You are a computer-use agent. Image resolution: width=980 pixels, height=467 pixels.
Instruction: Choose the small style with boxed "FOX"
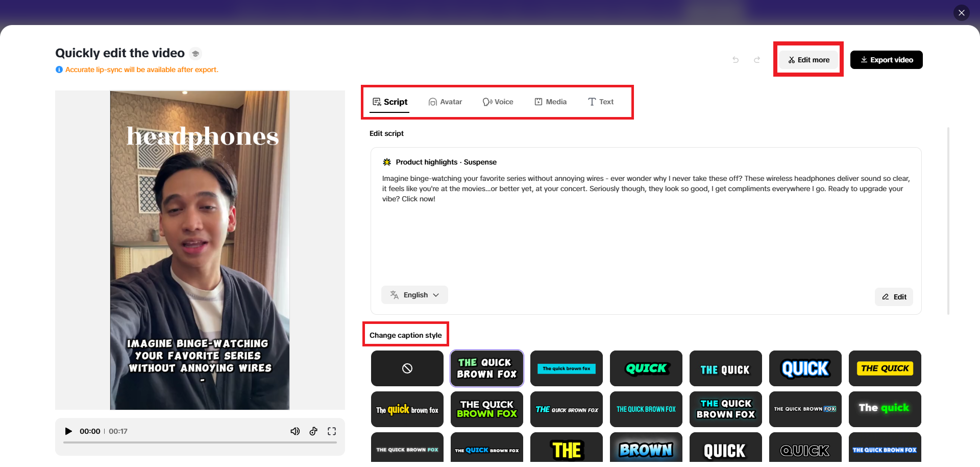pyautogui.click(x=805, y=409)
